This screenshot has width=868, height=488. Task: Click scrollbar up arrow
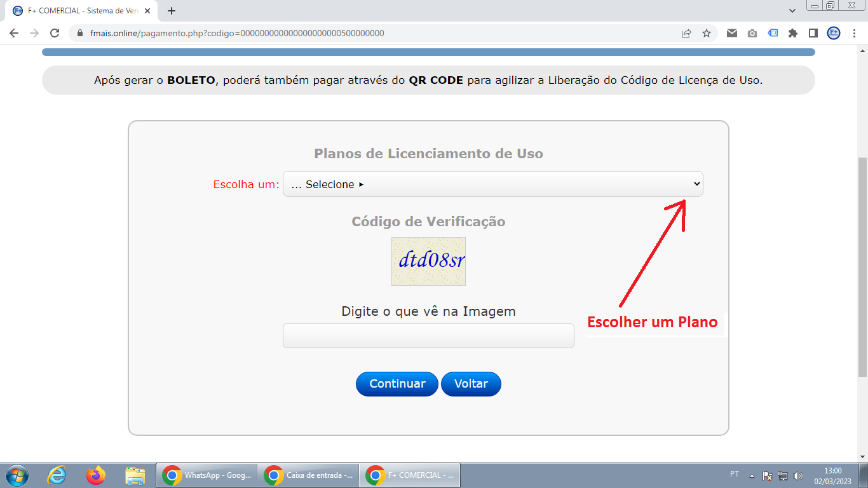pyautogui.click(x=862, y=50)
